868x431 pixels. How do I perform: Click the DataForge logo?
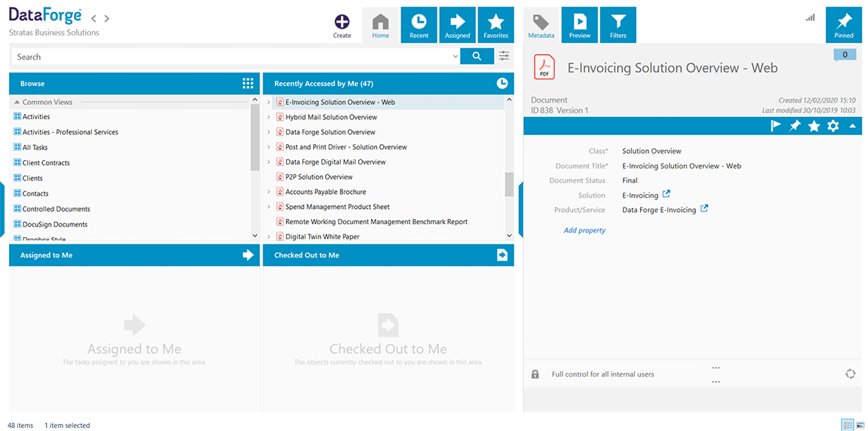45,16
